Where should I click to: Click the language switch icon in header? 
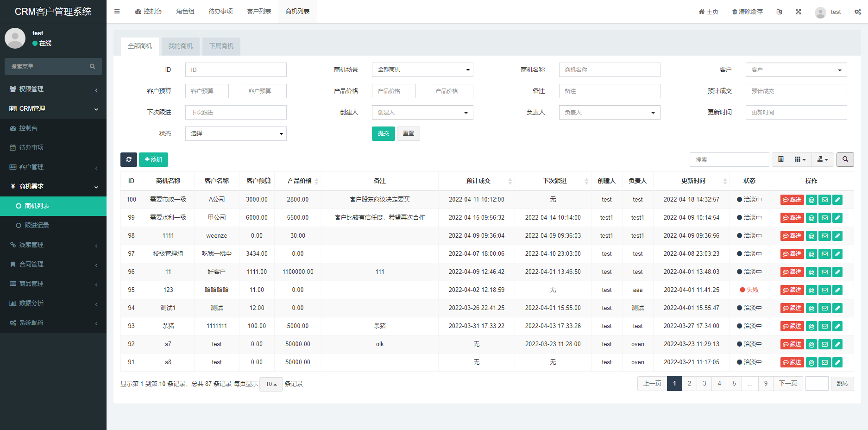pos(780,12)
